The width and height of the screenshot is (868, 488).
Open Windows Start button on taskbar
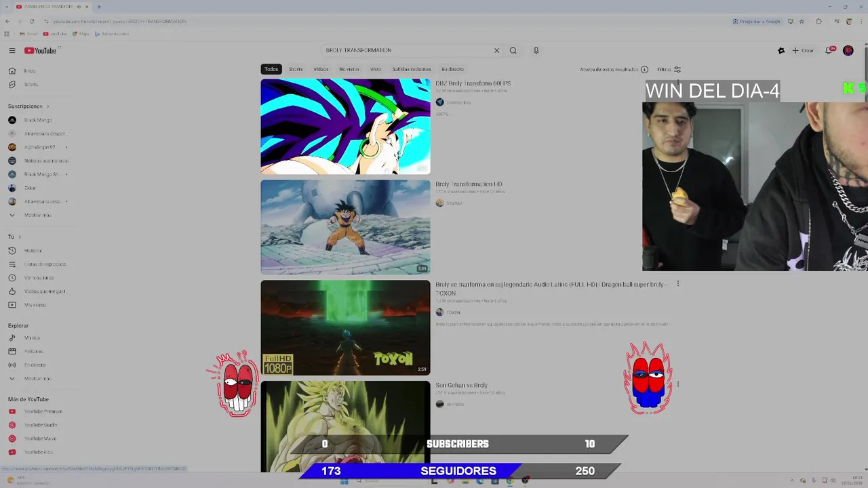(344, 481)
